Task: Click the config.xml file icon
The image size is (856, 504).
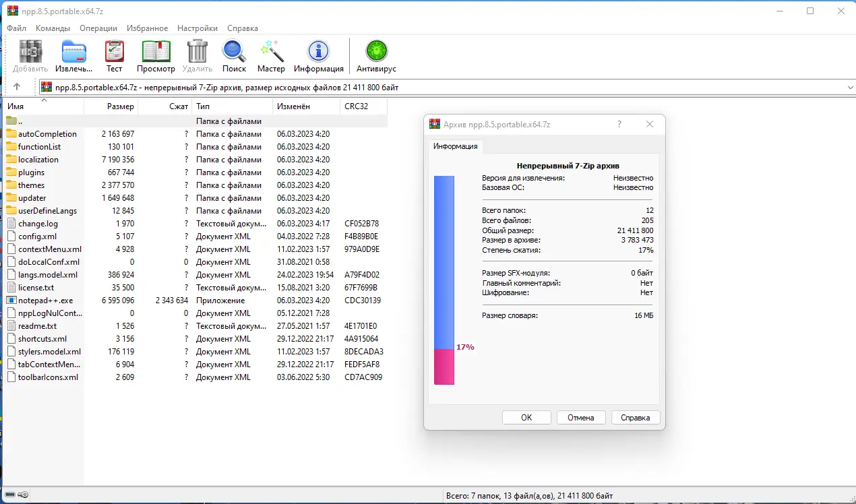Action: pos(11,236)
